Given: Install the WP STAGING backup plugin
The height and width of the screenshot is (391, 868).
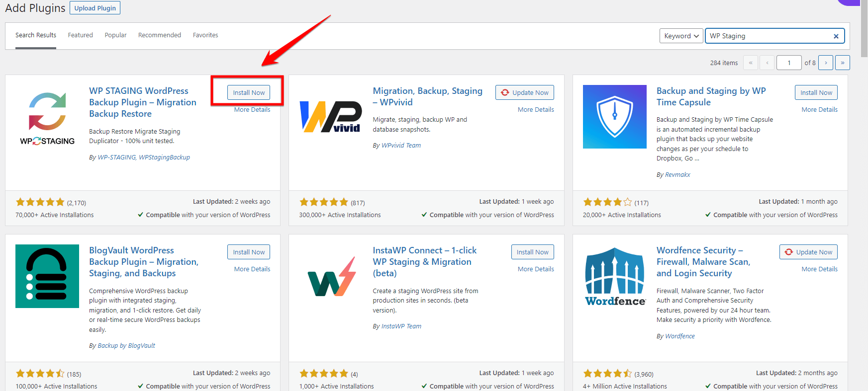Looking at the screenshot, I should point(249,92).
